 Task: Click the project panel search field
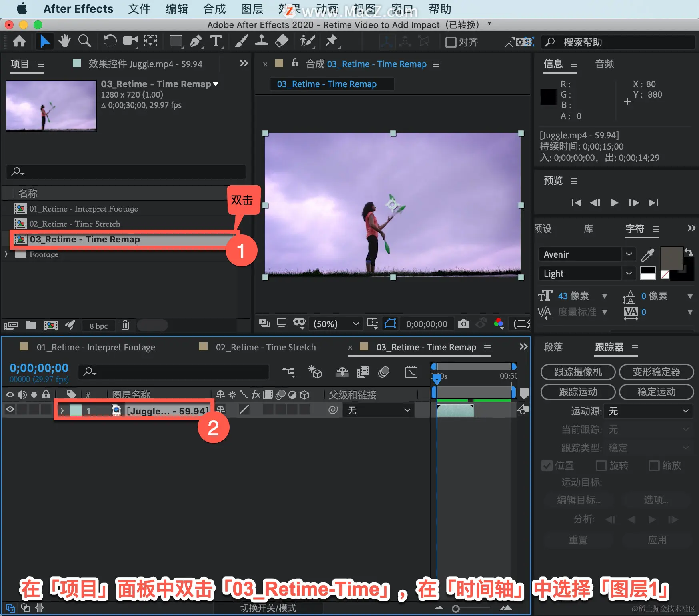pos(126,172)
